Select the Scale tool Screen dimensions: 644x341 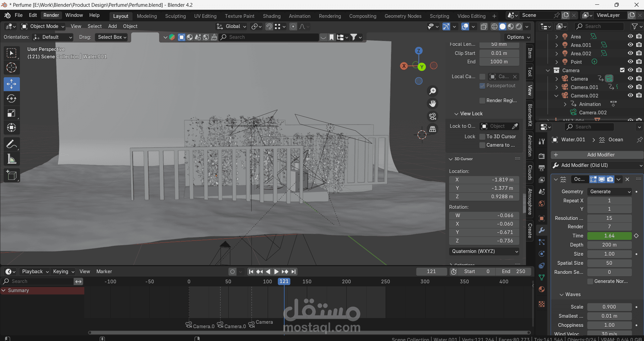pyautogui.click(x=11, y=113)
